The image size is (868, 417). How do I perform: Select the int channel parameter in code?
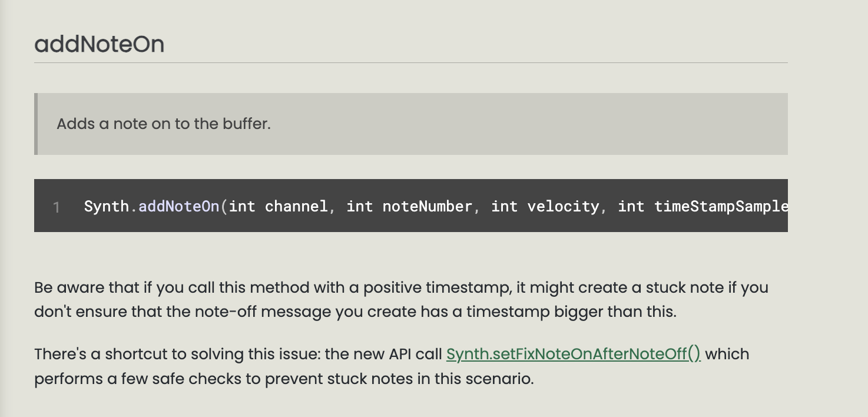pos(278,206)
